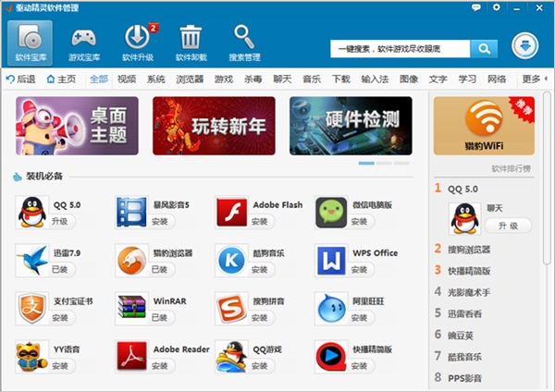
Task: Click the ranking QQ penguin icon
Action: tap(464, 218)
